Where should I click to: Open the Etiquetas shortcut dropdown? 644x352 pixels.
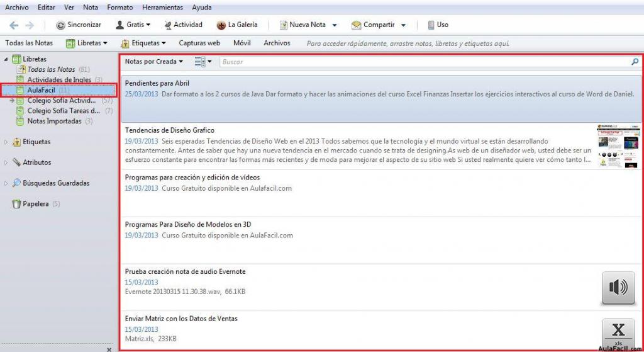(x=143, y=43)
